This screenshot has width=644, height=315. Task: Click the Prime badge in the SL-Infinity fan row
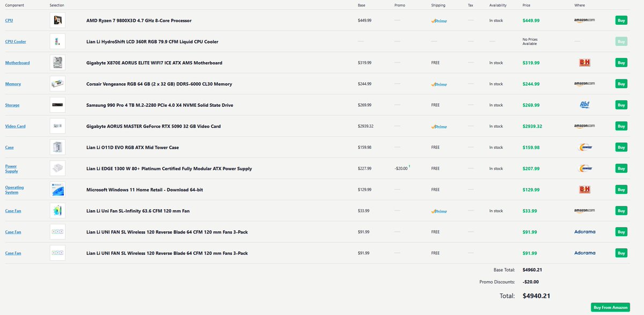439,211
